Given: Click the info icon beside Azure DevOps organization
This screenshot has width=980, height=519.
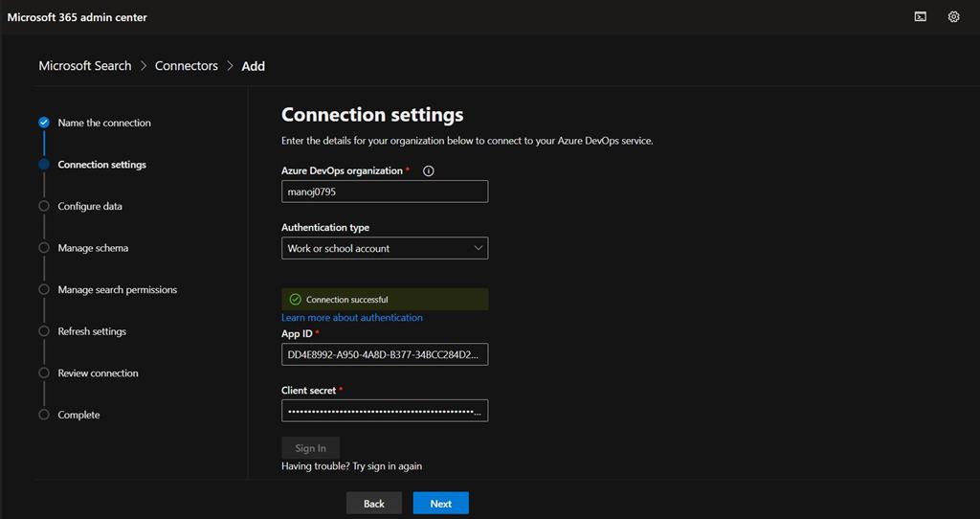Looking at the screenshot, I should click(429, 171).
